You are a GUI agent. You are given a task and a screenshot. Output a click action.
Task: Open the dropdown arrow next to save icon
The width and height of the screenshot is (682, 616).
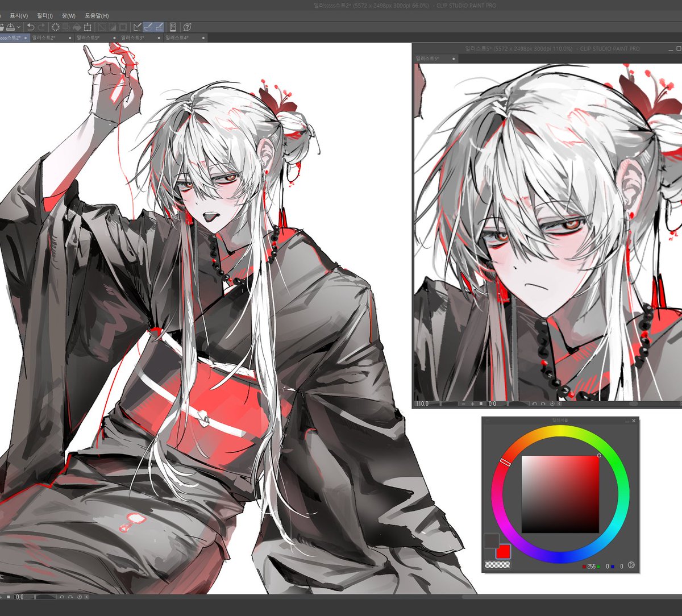[x=19, y=27]
